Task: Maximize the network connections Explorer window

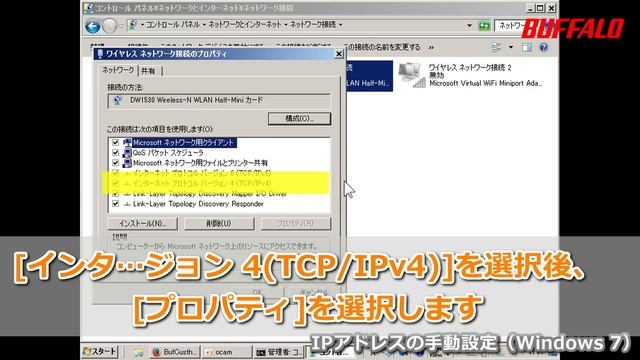Action: 540,8
